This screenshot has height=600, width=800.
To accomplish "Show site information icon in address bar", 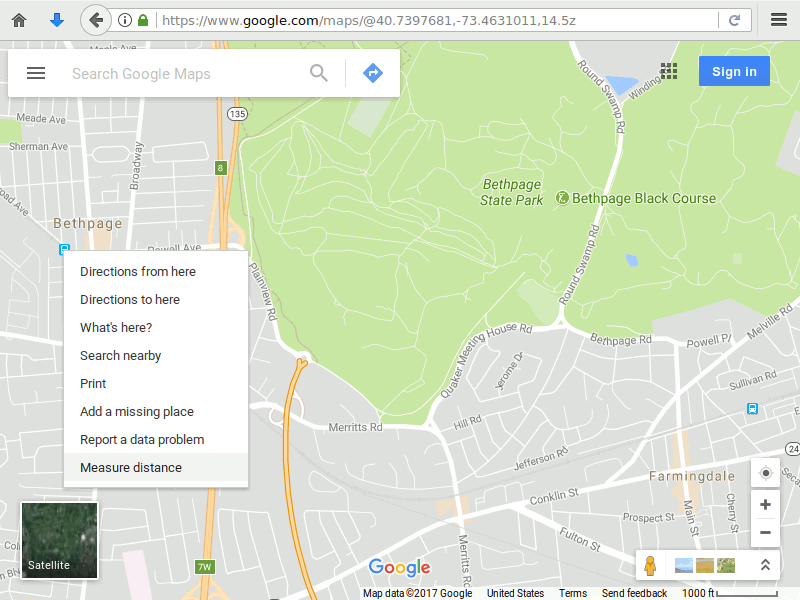I will click(x=124, y=20).
